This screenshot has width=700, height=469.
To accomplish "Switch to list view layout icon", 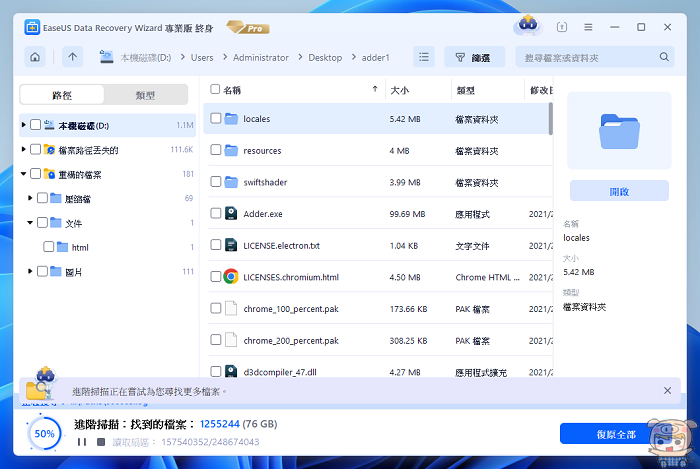I will 425,58.
